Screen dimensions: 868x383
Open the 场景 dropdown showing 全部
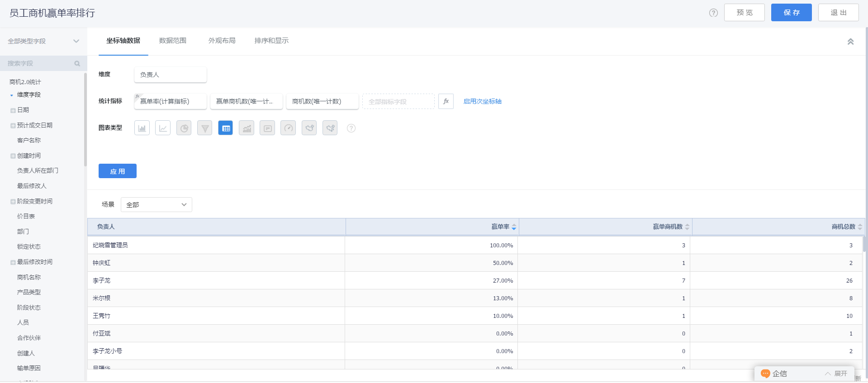(x=157, y=204)
